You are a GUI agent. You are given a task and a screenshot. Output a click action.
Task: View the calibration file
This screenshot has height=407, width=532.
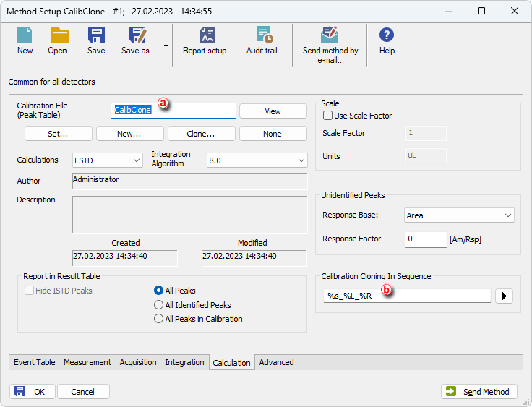point(273,111)
